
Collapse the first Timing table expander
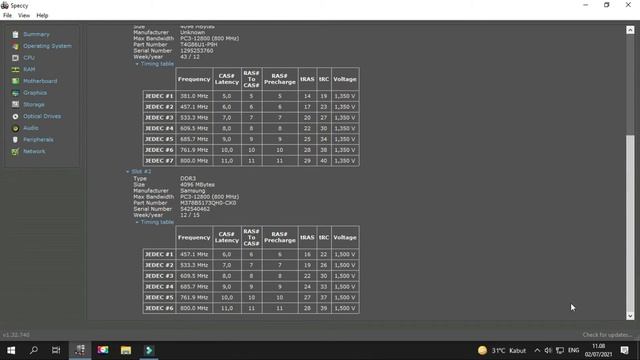(137, 64)
